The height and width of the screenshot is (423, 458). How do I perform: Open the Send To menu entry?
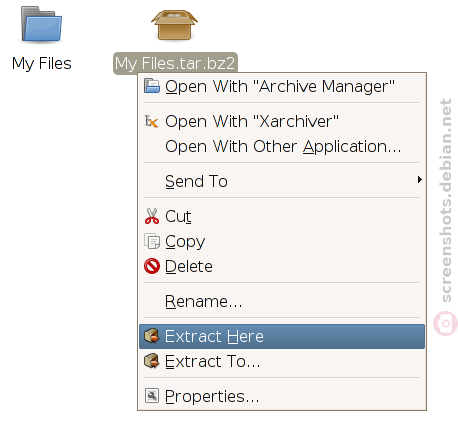click(282, 181)
